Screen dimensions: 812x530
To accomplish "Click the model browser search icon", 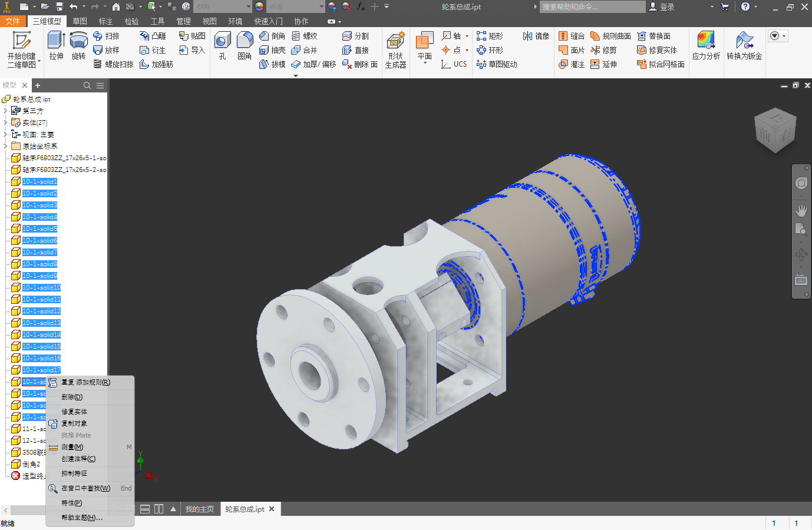I will click(x=87, y=85).
